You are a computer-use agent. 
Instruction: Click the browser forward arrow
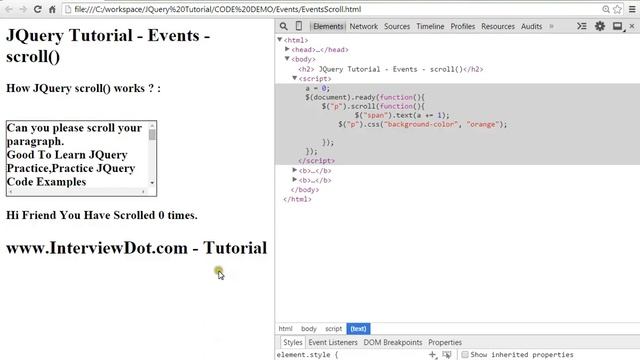[x=23, y=9]
